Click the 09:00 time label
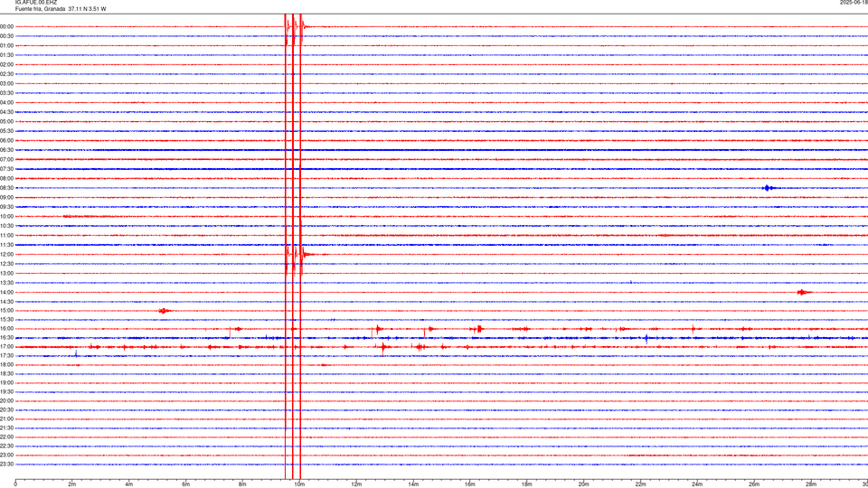The width and height of the screenshot is (868, 488). (7, 198)
